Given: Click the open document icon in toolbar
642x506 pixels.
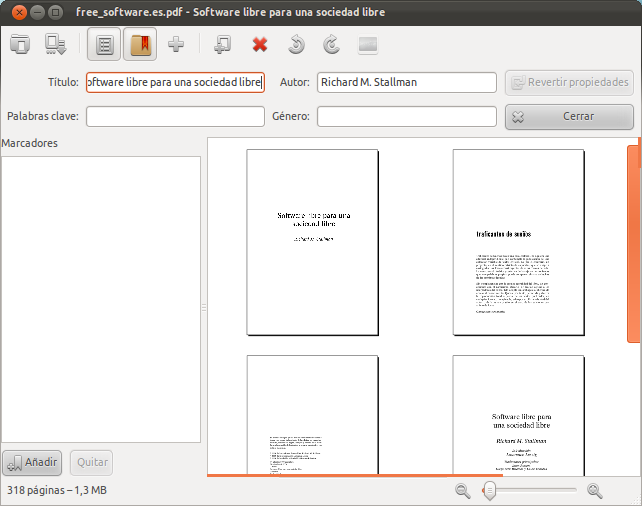Looking at the screenshot, I should pyautogui.click(x=20, y=44).
